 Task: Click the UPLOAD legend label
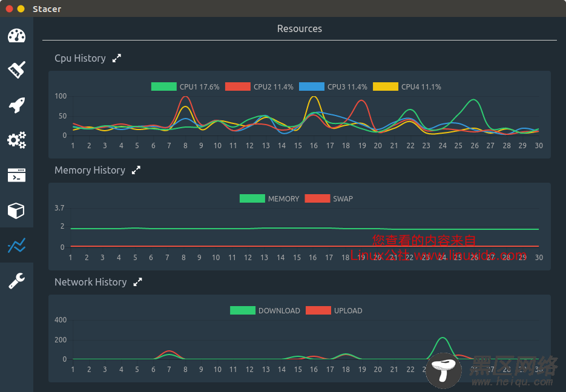(348, 310)
